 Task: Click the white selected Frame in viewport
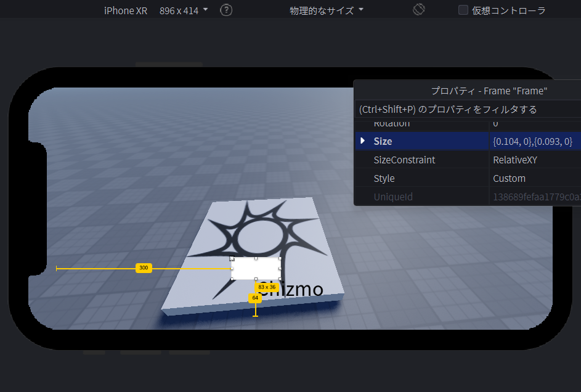click(x=256, y=269)
